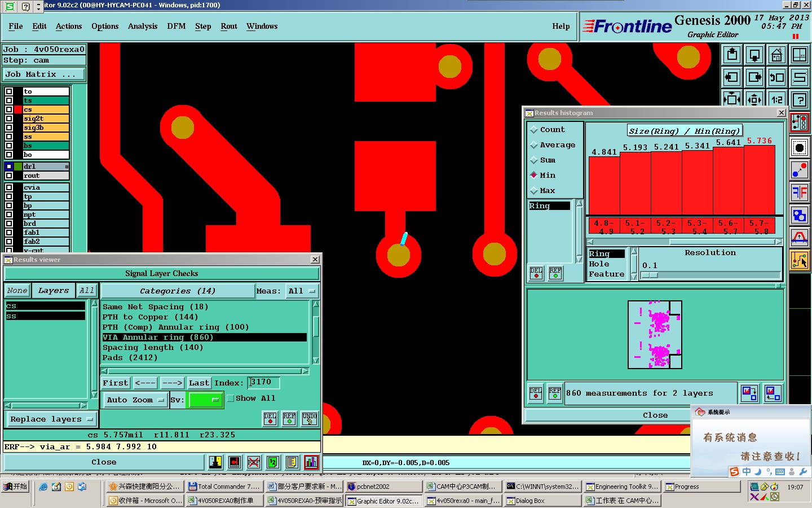Click the pan right view icon
The width and height of the screenshot is (812, 508).
(x=754, y=77)
